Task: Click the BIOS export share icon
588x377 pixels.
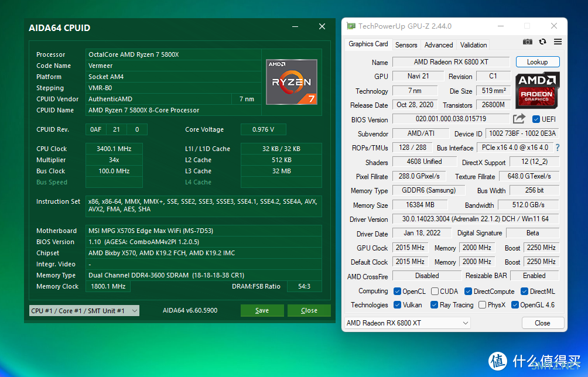Action: click(519, 119)
